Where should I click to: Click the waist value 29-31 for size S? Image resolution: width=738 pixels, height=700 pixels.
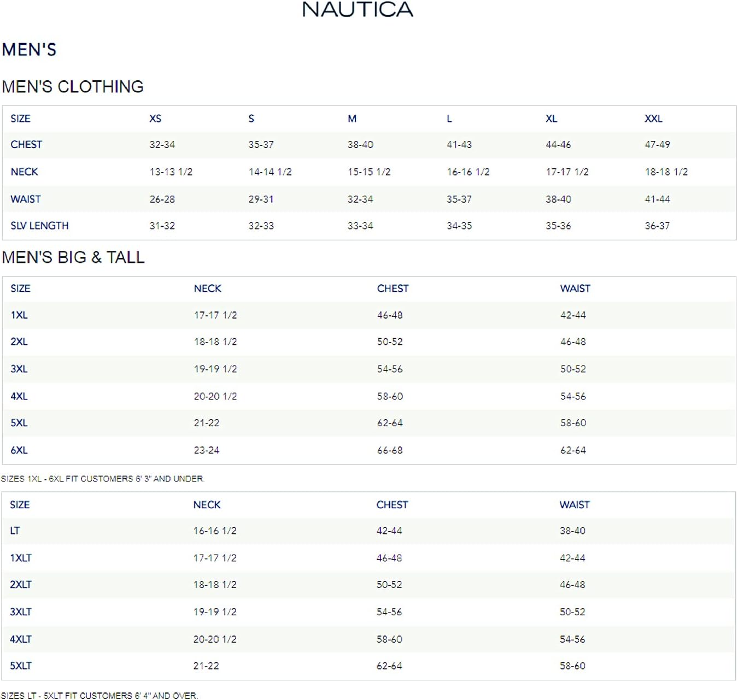point(261,199)
